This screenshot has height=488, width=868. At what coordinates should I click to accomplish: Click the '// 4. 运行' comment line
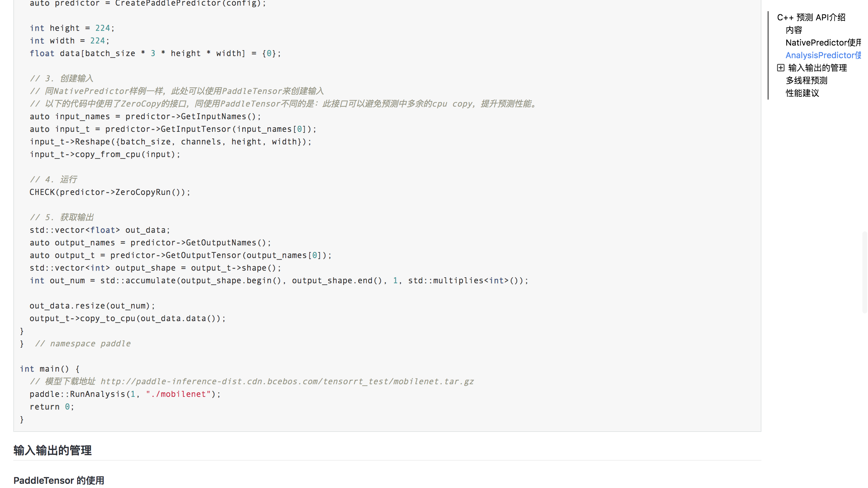53,179
